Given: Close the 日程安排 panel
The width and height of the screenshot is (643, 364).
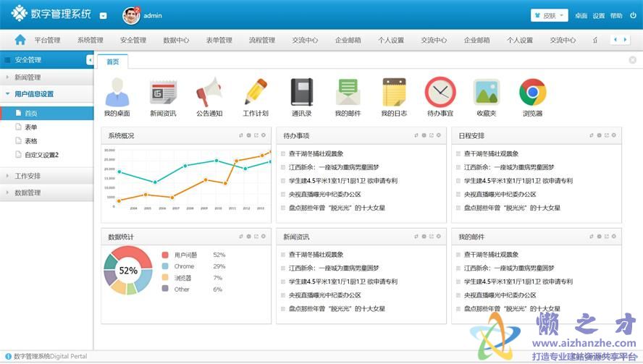Looking at the screenshot, I should 614,135.
